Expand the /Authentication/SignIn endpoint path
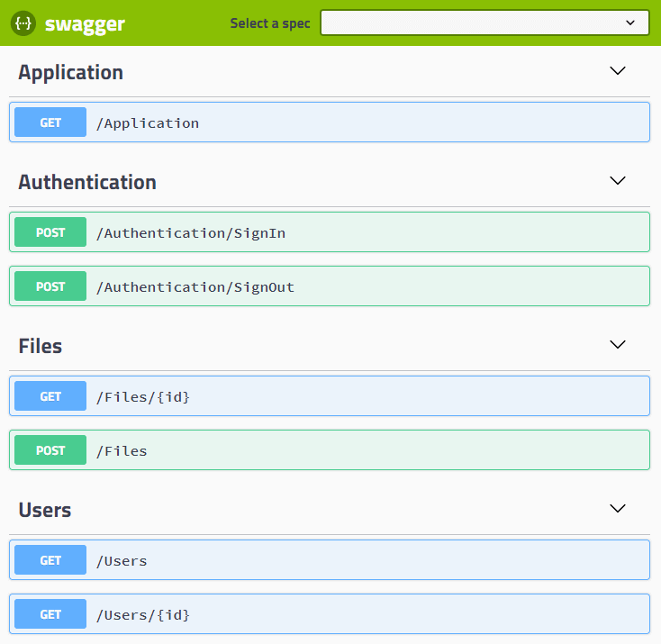661x644 pixels. pos(191,232)
